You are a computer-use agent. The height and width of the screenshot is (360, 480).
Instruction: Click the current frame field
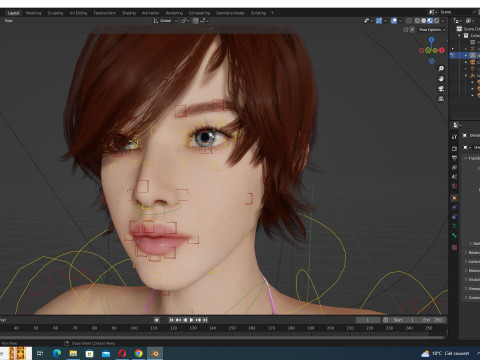click(x=368, y=320)
